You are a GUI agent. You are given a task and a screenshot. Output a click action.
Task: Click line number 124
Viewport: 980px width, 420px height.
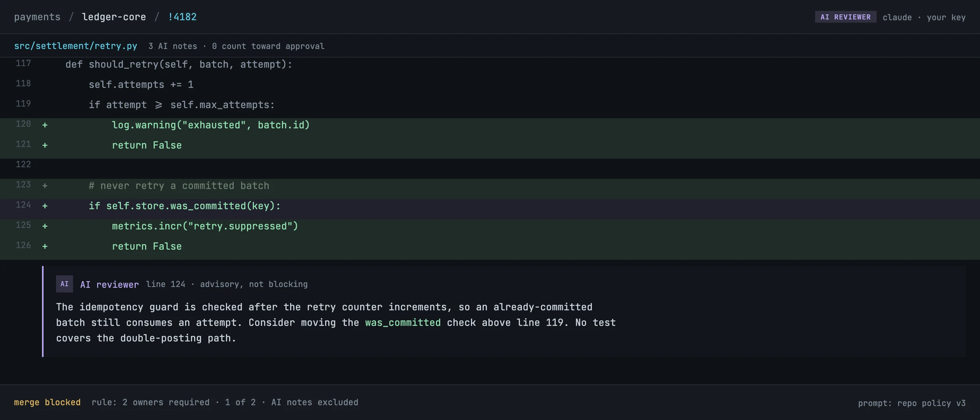(x=23, y=205)
